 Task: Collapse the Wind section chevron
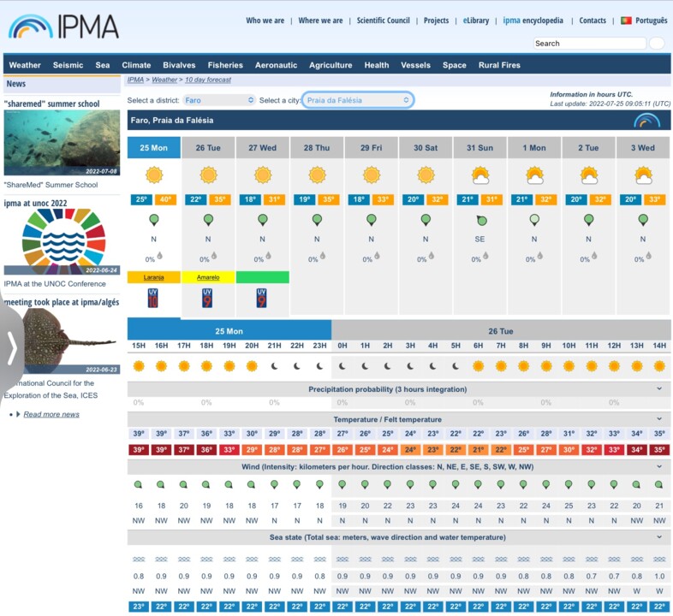click(659, 466)
